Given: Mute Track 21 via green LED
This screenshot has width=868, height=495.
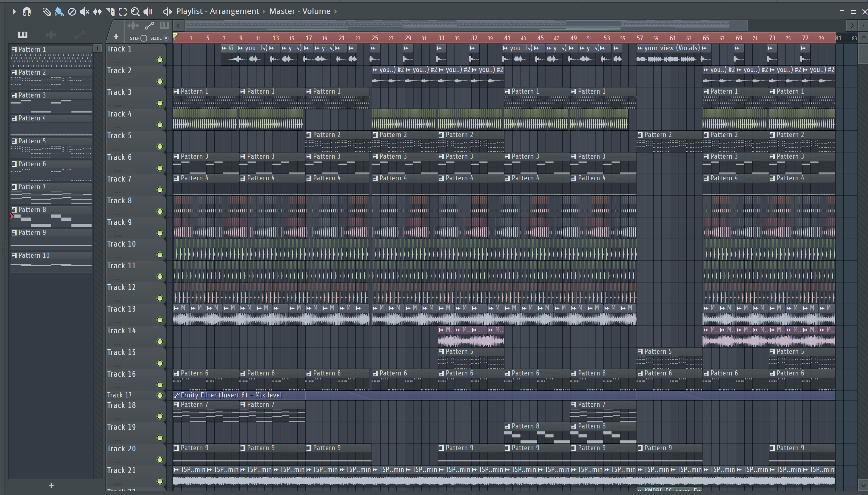Looking at the screenshot, I should coord(159,481).
